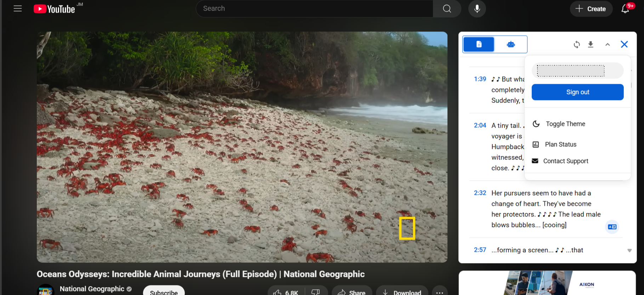Click the YouTube logo to go home
The image size is (644, 295).
pyautogui.click(x=55, y=9)
